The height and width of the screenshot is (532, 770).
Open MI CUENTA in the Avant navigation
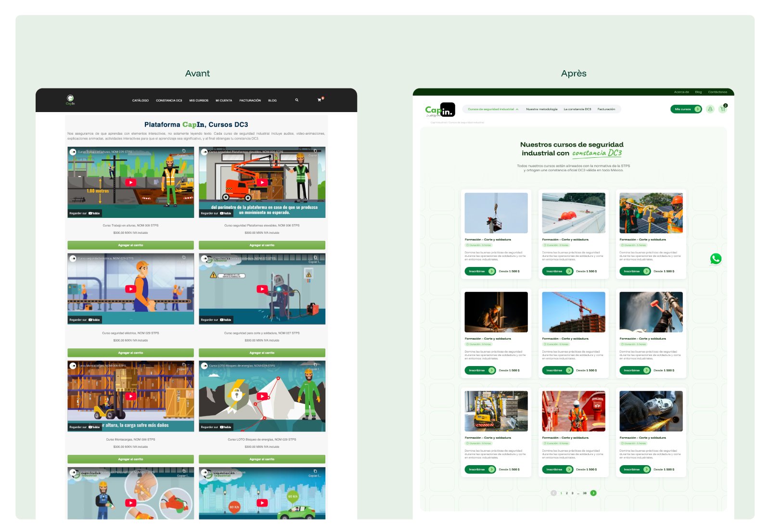(x=224, y=101)
